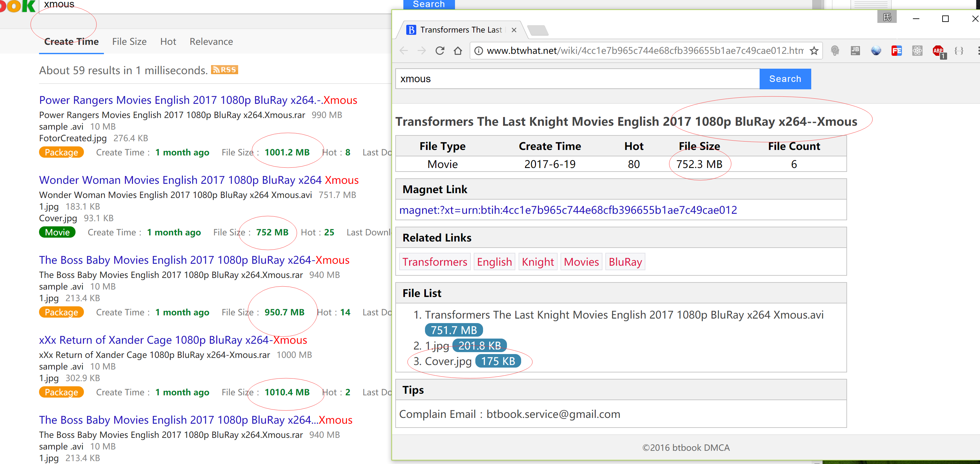
Task: Click the 201.8 KB size badge
Action: pyautogui.click(x=479, y=345)
